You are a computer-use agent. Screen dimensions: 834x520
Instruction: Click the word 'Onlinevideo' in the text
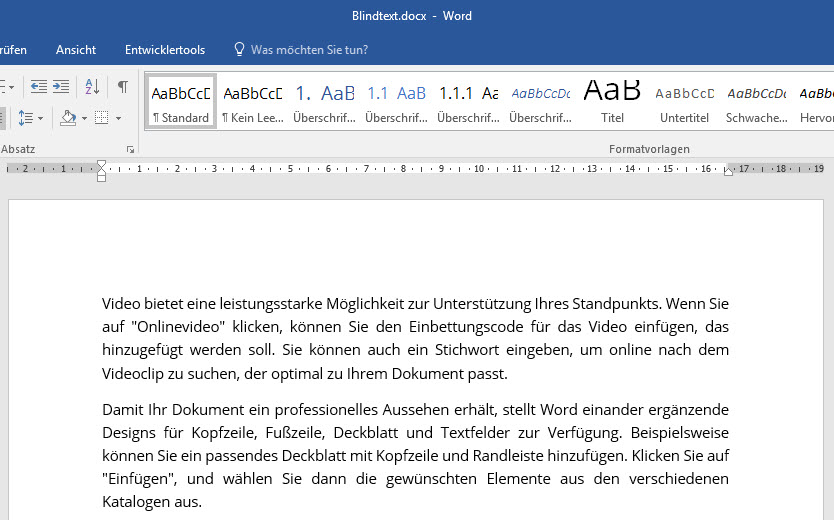[x=179, y=326]
